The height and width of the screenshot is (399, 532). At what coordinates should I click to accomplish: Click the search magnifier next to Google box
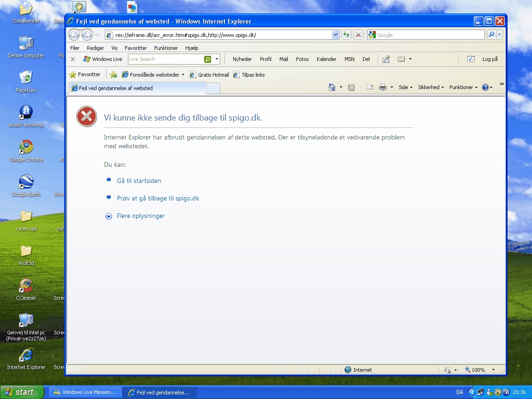491,35
